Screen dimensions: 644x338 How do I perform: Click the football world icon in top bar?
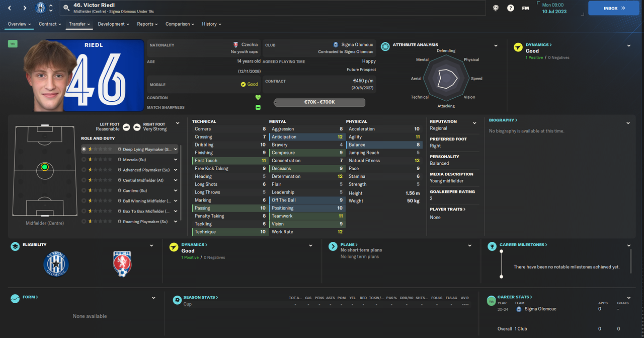click(x=496, y=8)
